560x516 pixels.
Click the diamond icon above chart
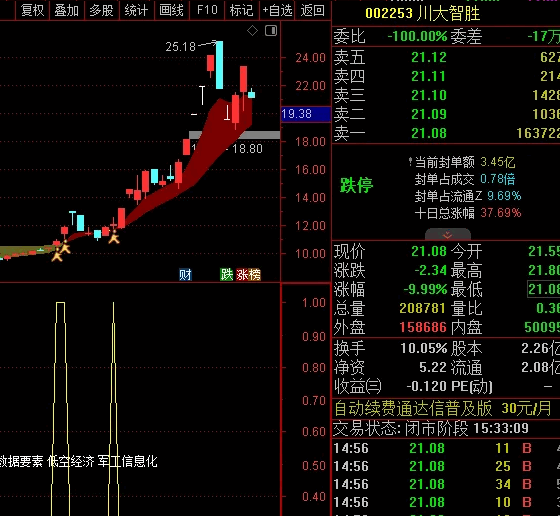coord(252,31)
